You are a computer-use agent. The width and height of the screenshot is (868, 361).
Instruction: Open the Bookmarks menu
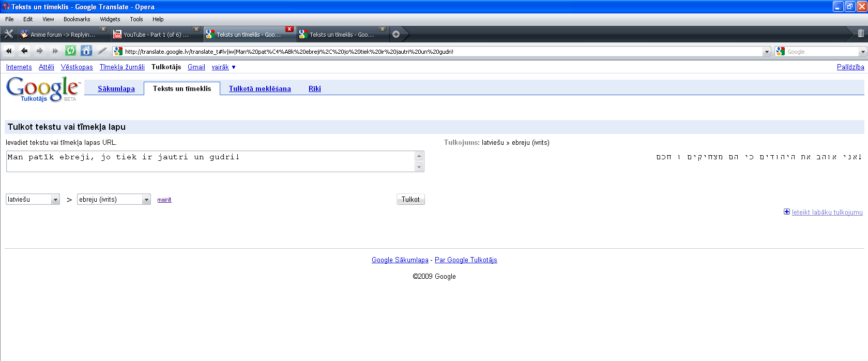coord(77,19)
